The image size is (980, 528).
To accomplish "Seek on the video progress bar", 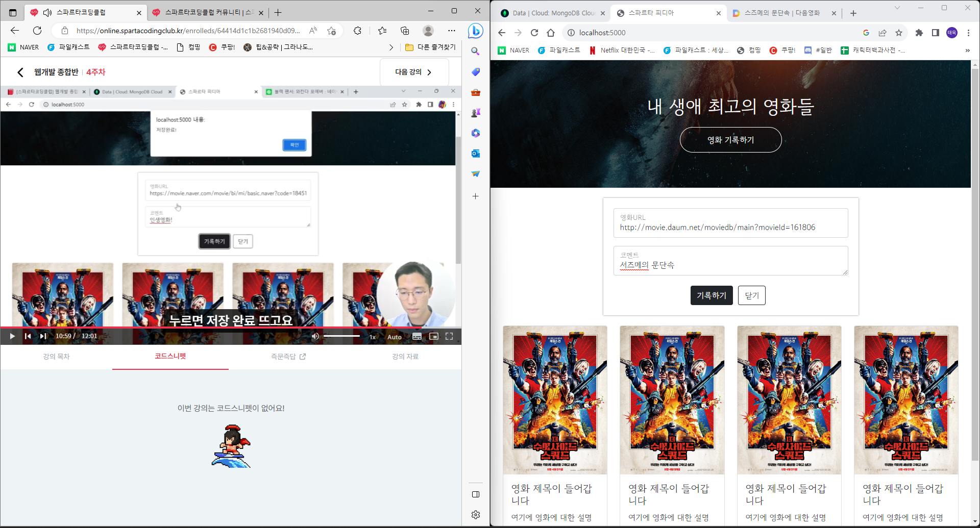I will coord(231,328).
